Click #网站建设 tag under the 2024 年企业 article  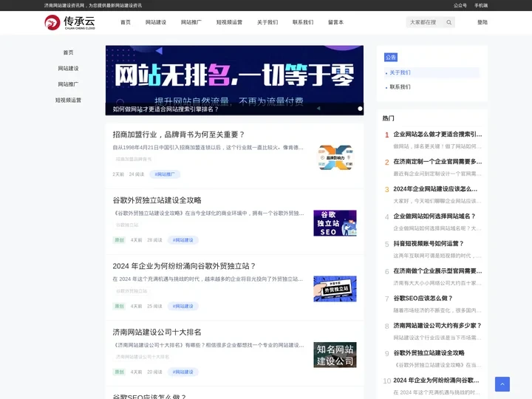(x=183, y=306)
